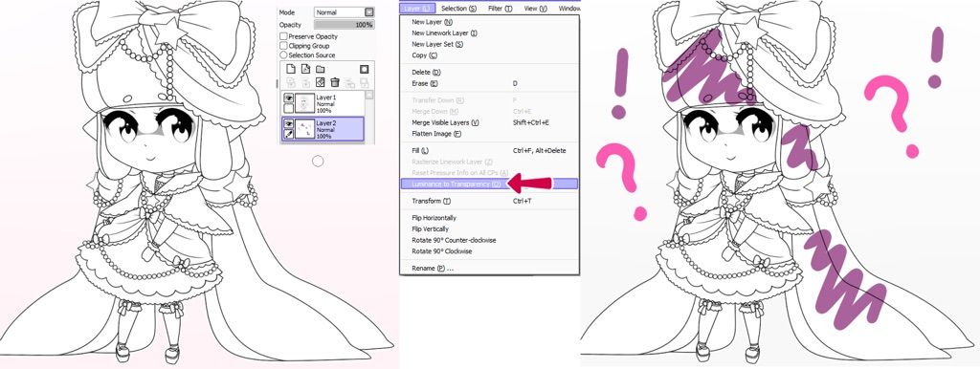980x369 pixels.
Task: Select the Selection Source radio button
Action: click(283, 54)
